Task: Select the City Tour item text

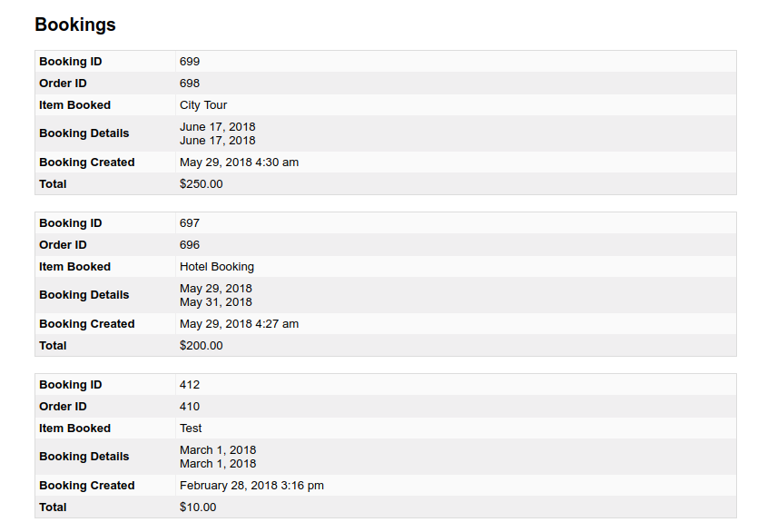Action: [203, 105]
